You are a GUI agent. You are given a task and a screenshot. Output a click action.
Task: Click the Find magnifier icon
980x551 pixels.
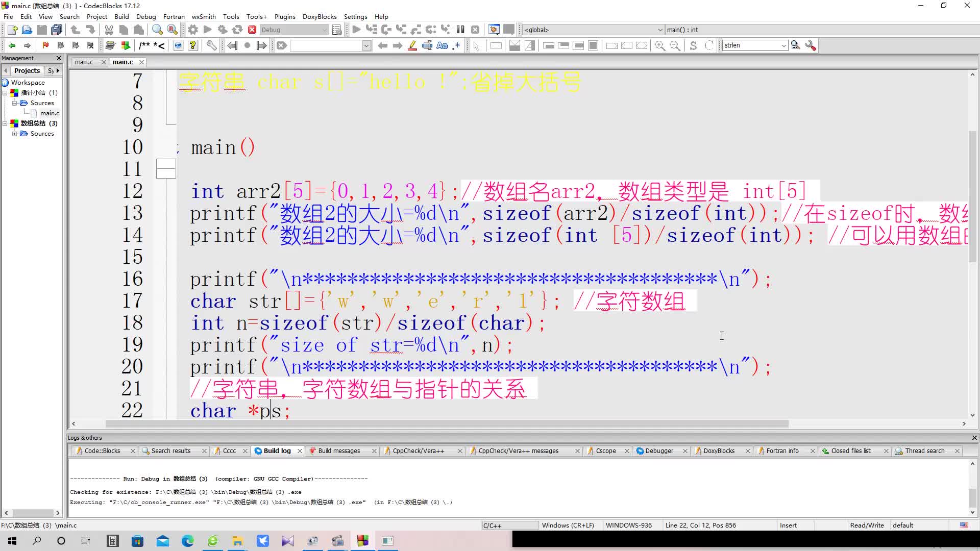click(x=157, y=30)
